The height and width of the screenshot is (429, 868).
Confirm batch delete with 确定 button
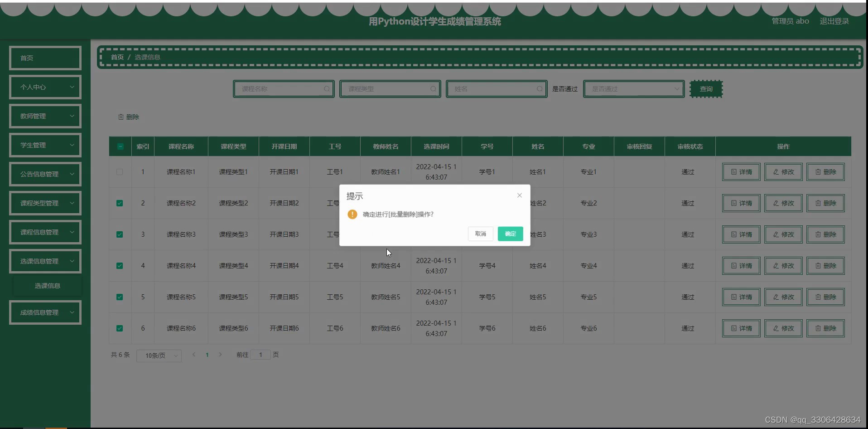511,234
